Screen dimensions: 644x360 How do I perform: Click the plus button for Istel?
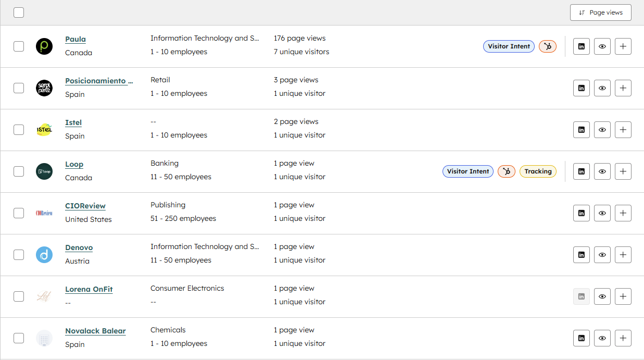point(623,130)
